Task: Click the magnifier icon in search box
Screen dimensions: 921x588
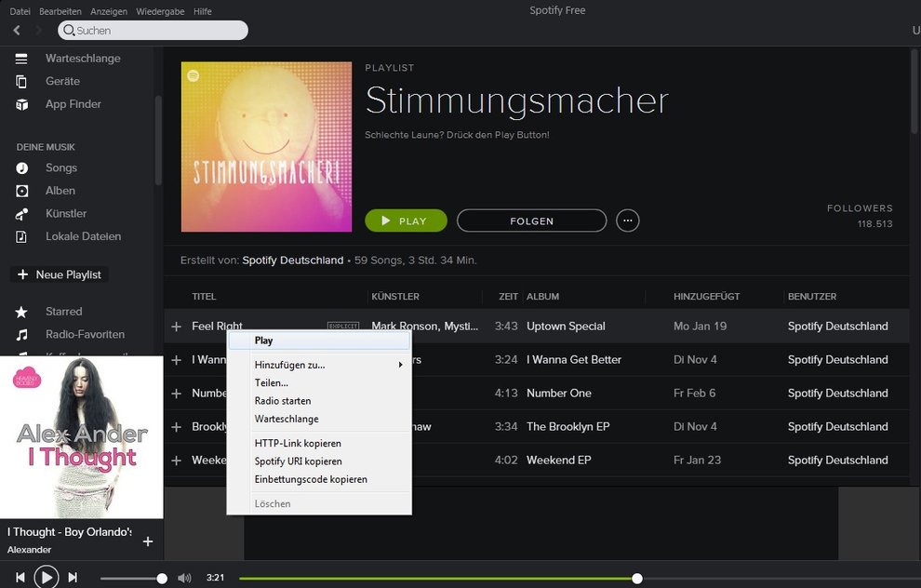Action: point(70,30)
